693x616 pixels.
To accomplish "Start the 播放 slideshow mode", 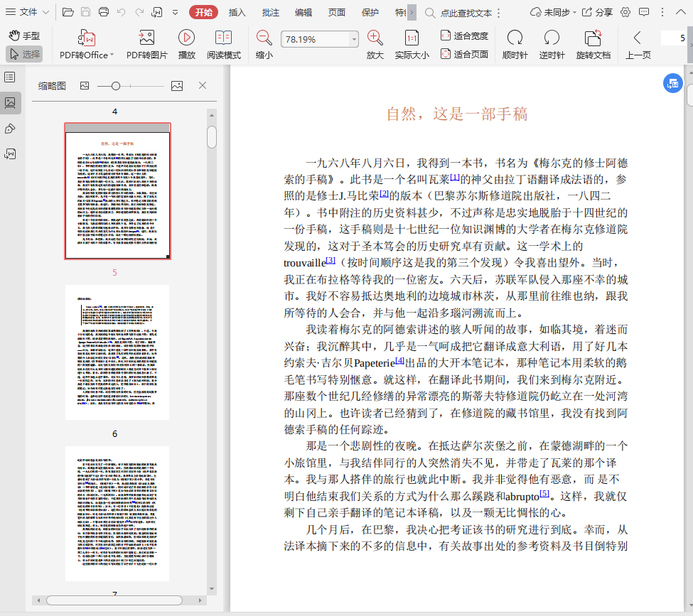I will [x=186, y=38].
